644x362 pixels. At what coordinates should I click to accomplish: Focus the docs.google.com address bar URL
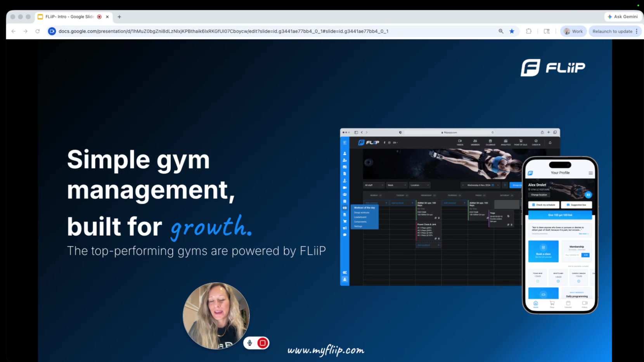(223, 31)
